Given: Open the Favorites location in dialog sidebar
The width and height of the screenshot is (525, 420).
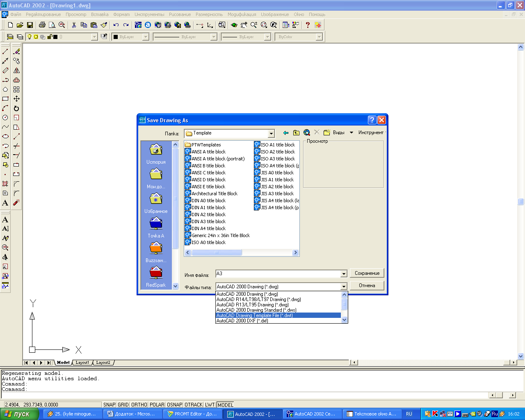Looking at the screenshot, I should point(156,203).
